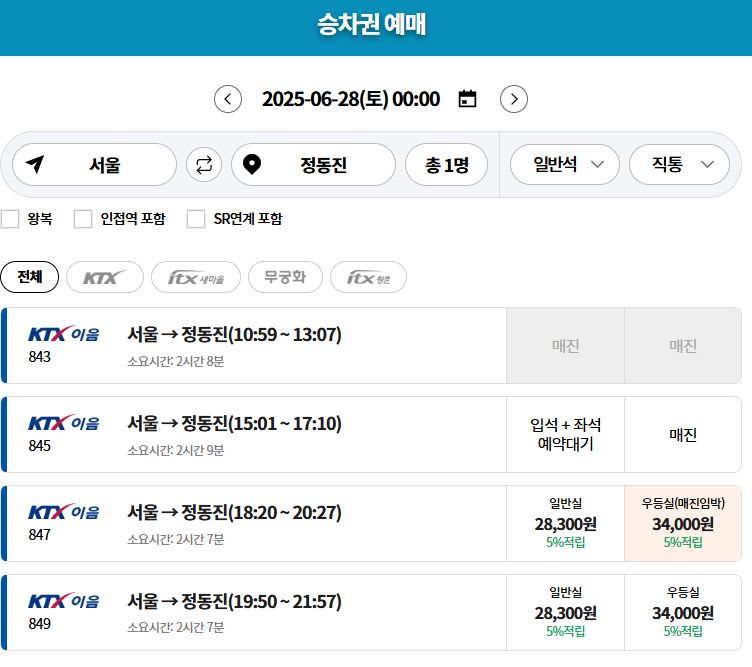Click KTX 이음 logo of train 845
This screenshot has height=667, width=752.
point(64,423)
